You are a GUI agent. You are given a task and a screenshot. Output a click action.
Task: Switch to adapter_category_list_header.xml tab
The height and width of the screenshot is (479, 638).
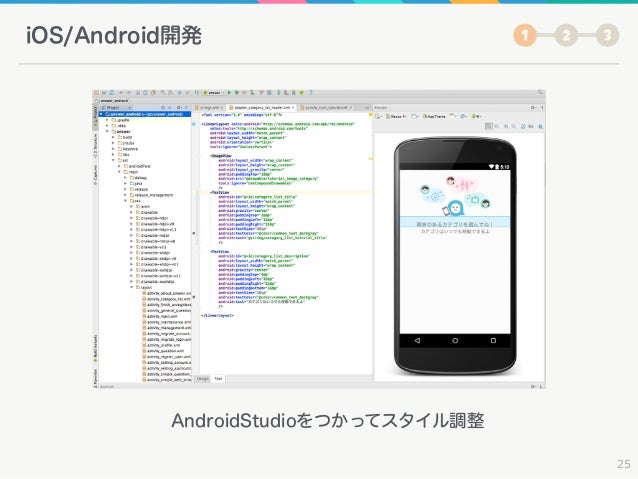[261, 107]
